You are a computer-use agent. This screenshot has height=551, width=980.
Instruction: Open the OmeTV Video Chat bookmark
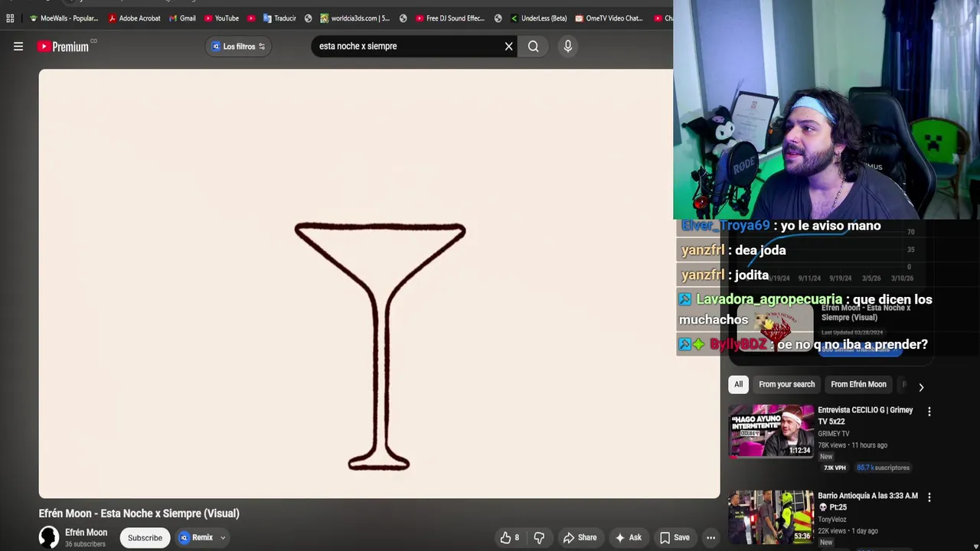[609, 18]
